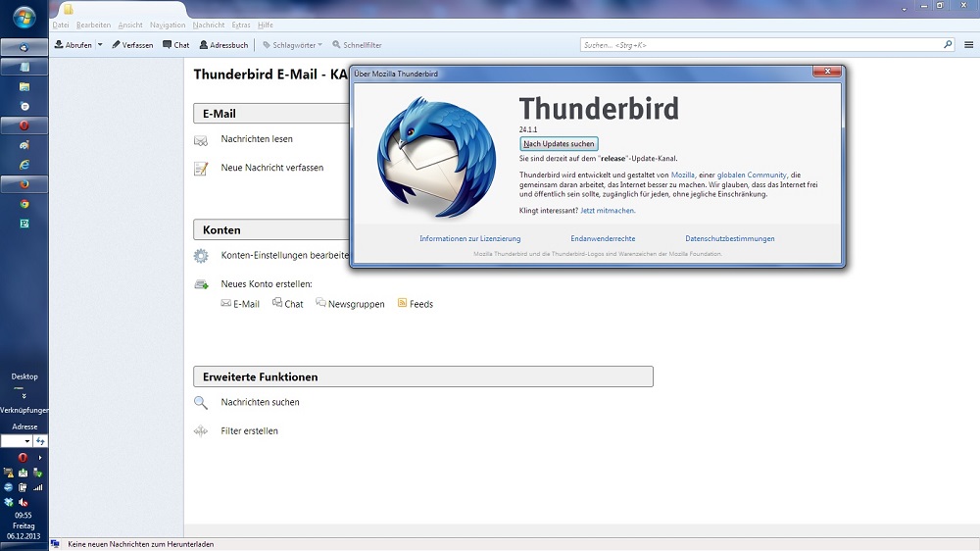The image size is (980, 551).
Task: Open the Datenschutzbestimmungen link
Action: click(730, 238)
